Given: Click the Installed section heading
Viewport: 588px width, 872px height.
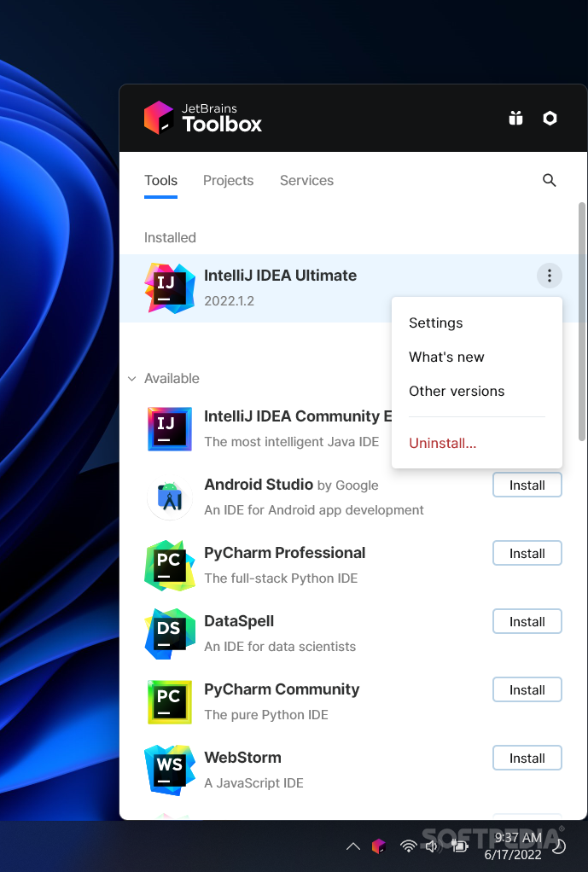Looking at the screenshot, I should (170, 237).
